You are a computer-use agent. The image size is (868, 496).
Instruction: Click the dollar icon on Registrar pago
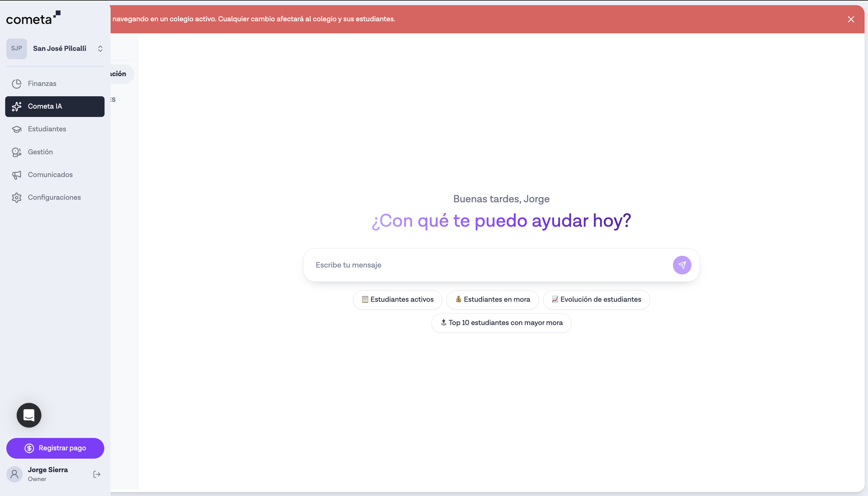click(x=29, y=448)
